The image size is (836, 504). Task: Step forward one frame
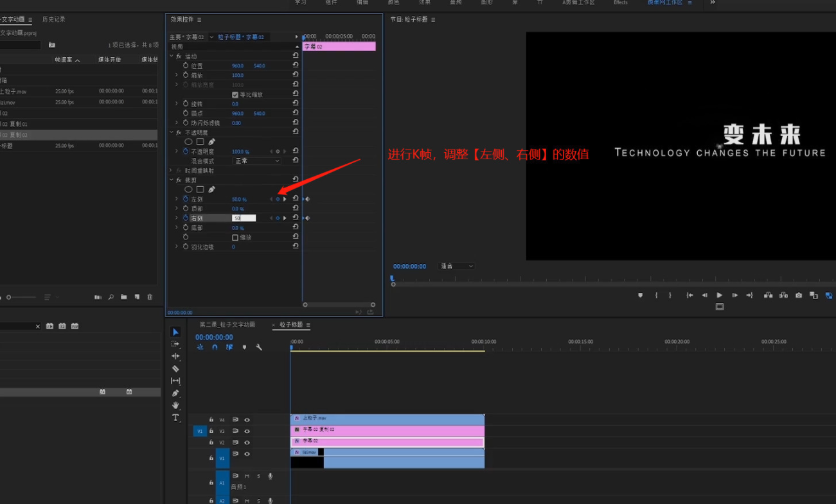click(x=734, y=295)
